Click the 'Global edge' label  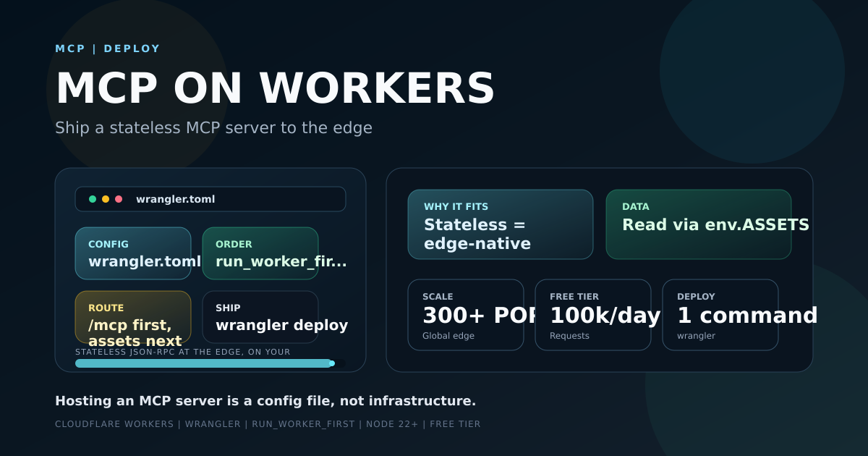448,336
